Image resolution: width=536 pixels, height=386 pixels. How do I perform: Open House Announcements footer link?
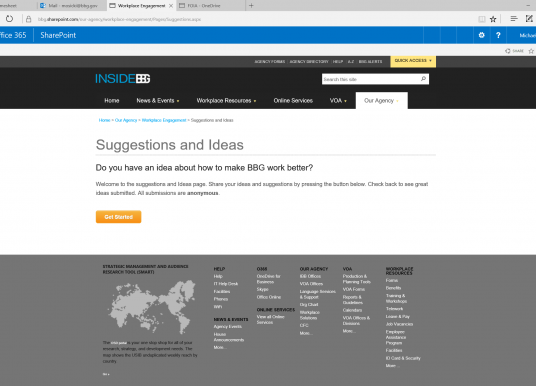[x=229, y=337]
